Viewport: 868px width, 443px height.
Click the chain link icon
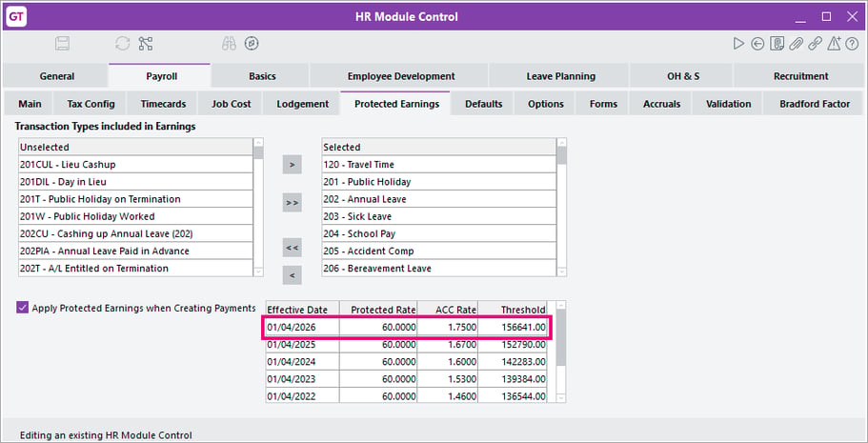tap(815, 44)
